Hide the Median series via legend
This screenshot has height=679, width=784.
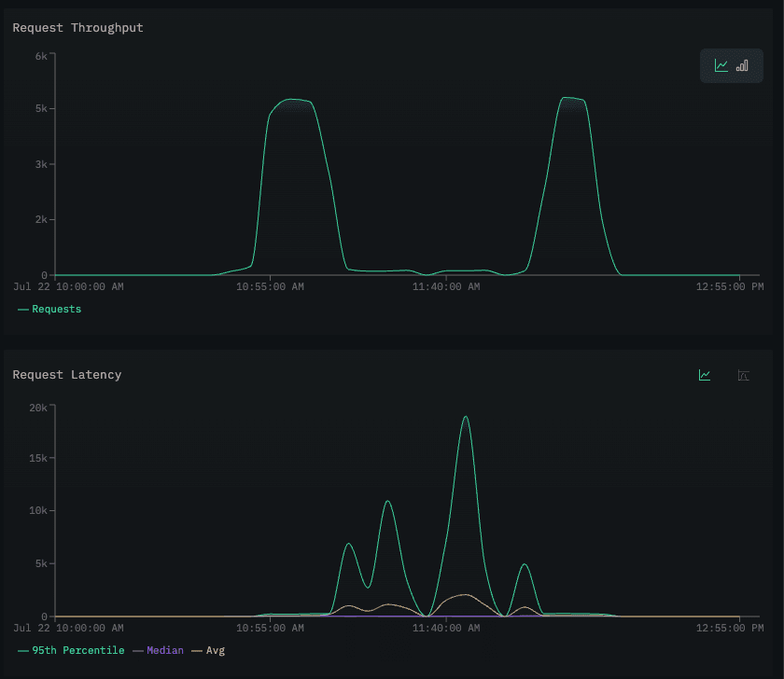[x=158, y=650]
